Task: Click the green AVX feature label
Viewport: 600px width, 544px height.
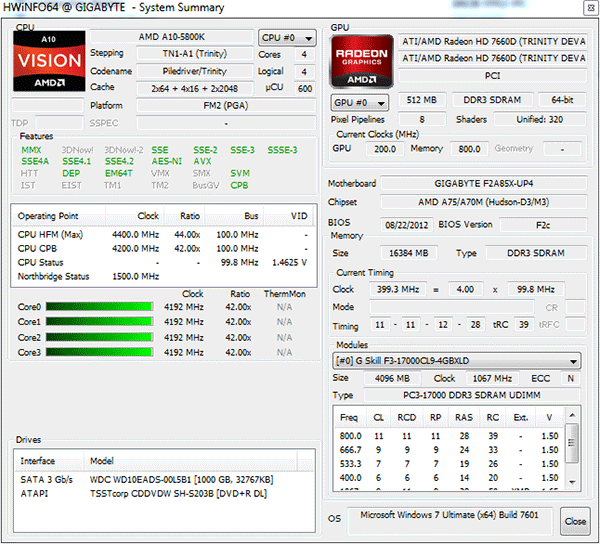Action: 202,161
